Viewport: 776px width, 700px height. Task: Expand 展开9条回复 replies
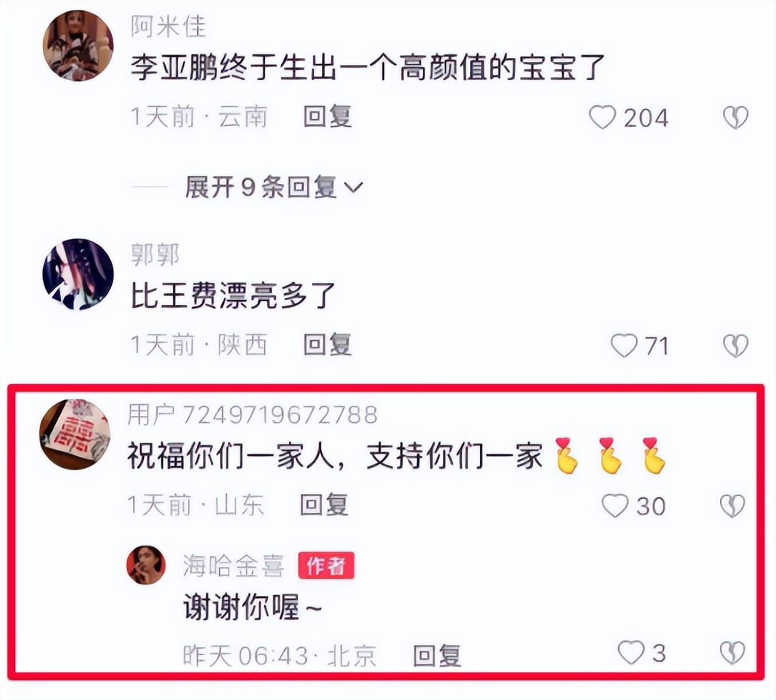(x=273, y=187)
